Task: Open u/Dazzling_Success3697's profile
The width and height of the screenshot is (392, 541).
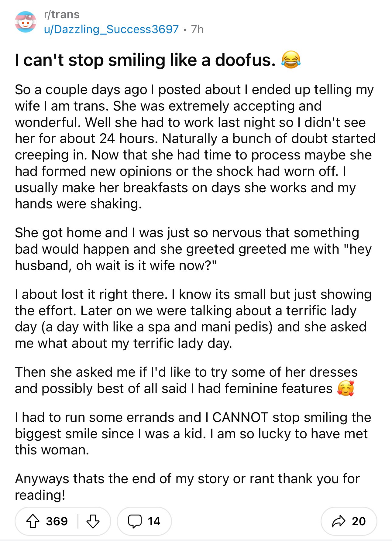Action: 111,29
